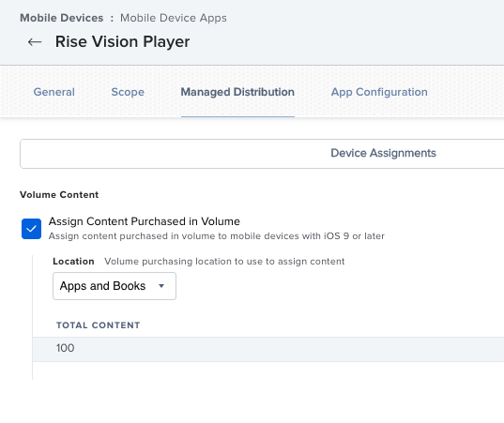Click the Location field label

pyautogui.click(x=73, y=261)
